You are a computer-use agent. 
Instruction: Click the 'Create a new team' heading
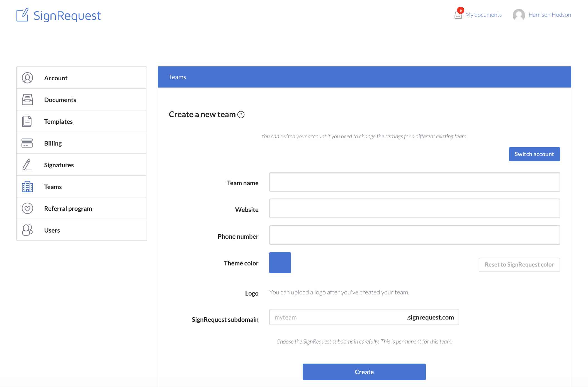pos(202,114)
